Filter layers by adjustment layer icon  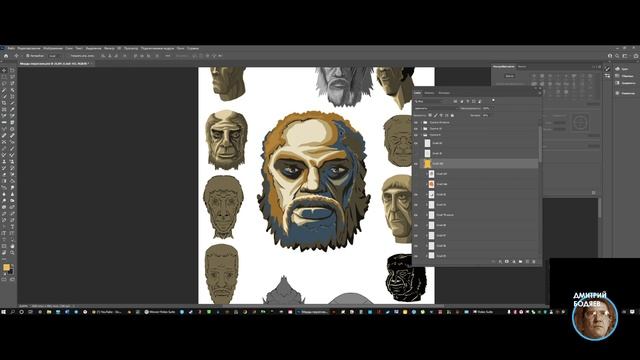click(462, 101)
